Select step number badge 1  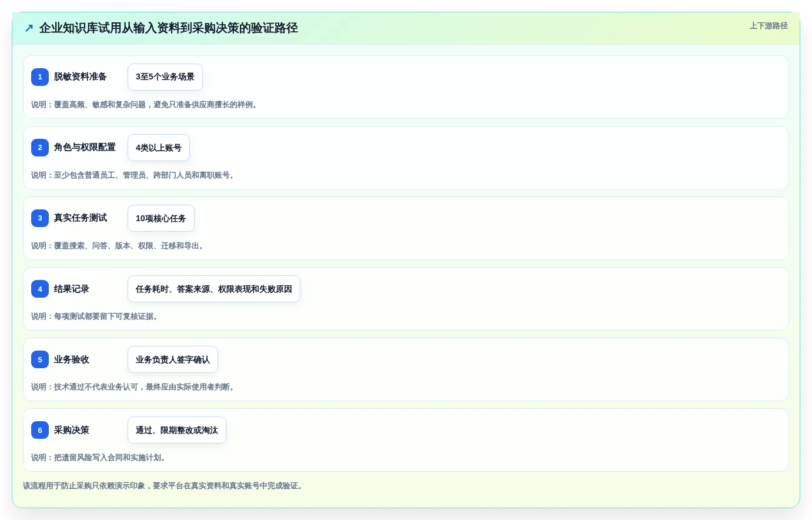pyautogui.click(x=40, y=77)
